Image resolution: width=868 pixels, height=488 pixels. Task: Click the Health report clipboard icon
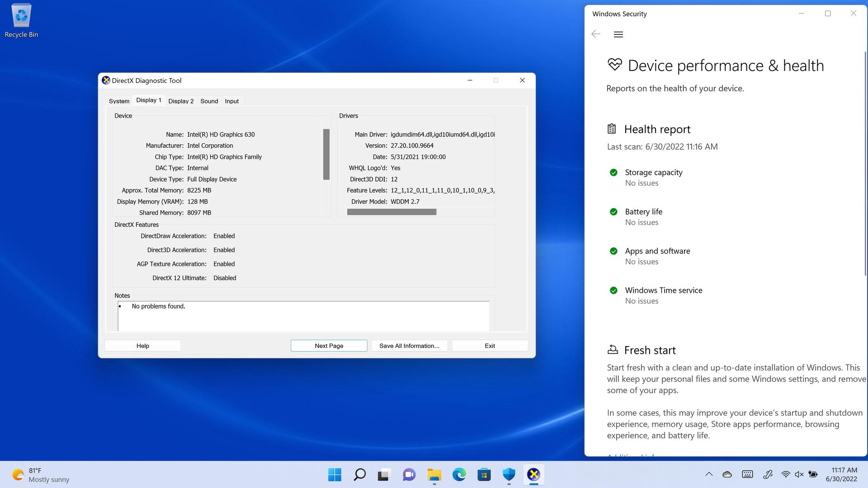pyautogui.click(x=612, y=129)
